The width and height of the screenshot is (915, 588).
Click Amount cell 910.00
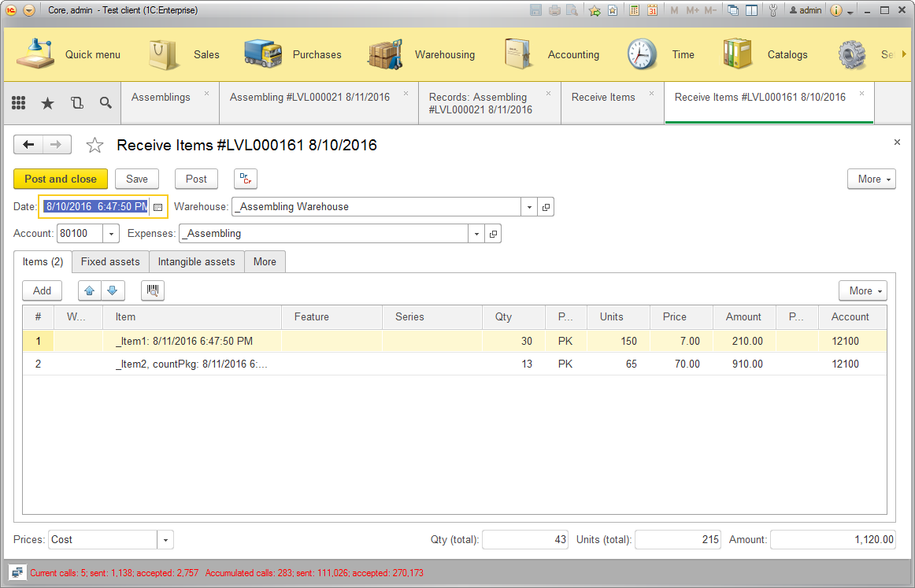click(x=744, y=364)
